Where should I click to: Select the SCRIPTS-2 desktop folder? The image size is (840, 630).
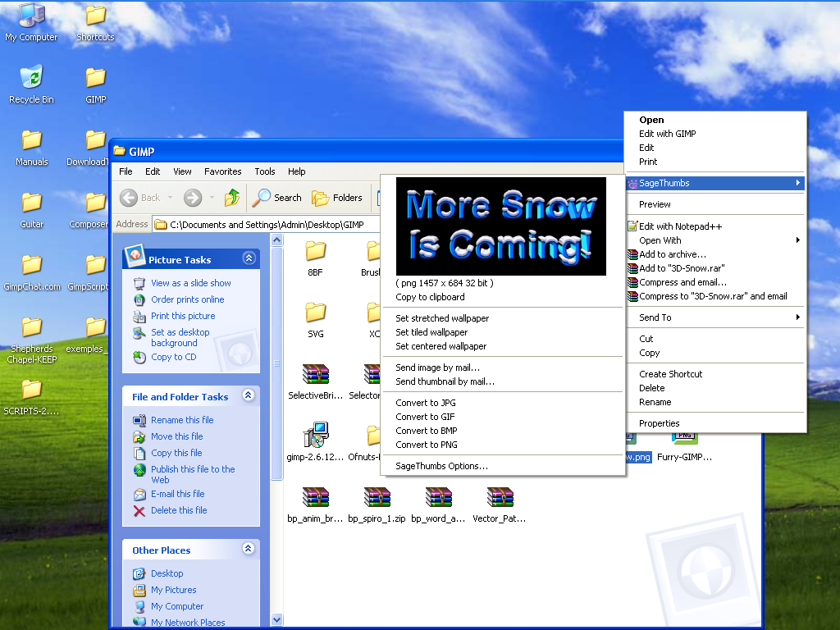[32, 397]
